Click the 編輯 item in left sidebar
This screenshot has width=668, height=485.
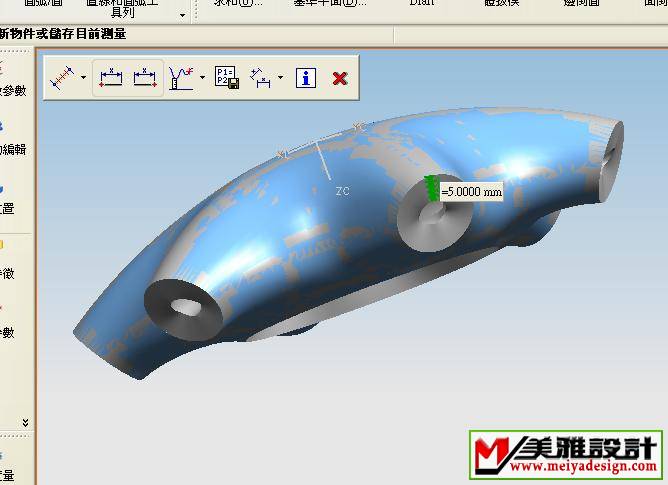pos(13,150)
